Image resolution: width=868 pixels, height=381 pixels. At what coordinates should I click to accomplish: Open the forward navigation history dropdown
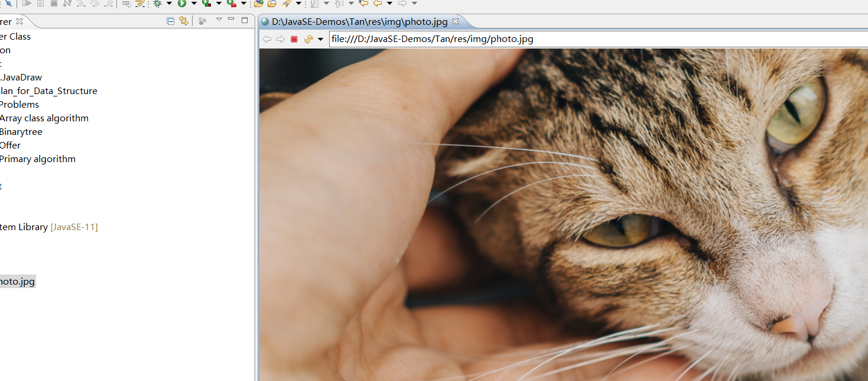point(414,4)
